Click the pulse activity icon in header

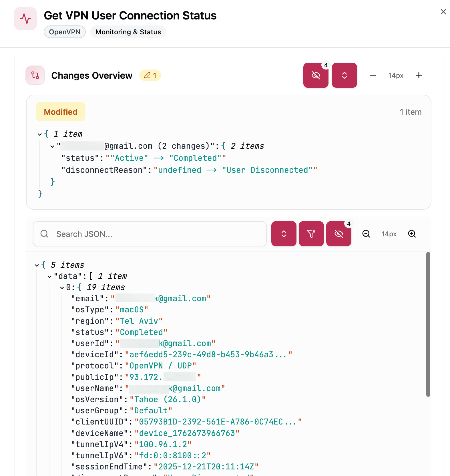[25, 19]
